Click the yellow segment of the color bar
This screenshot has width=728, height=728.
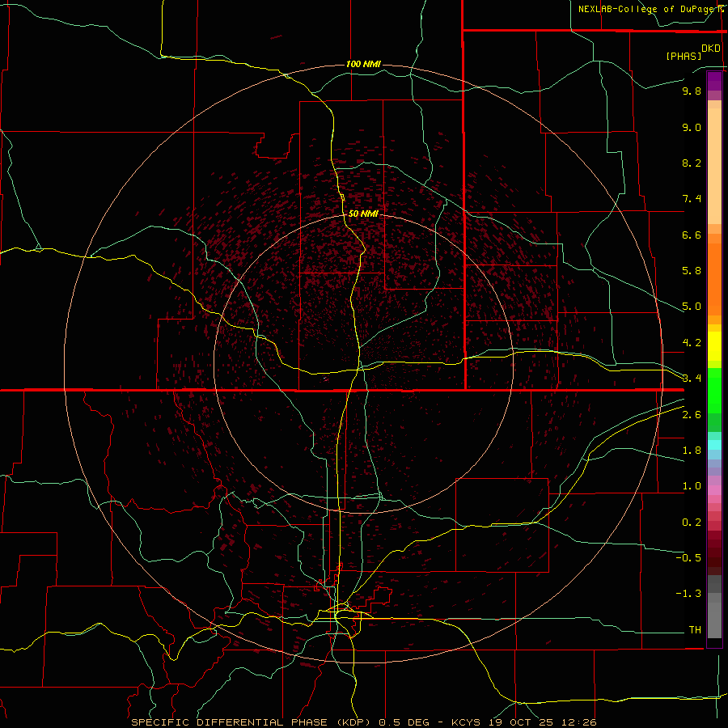(x=714, y=346)
